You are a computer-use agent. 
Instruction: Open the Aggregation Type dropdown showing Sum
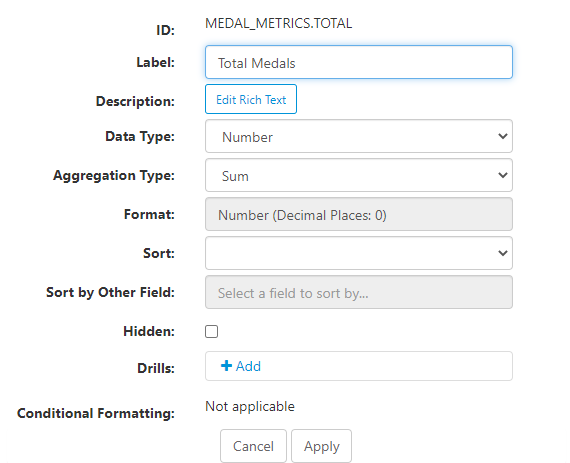click(359, 175)
